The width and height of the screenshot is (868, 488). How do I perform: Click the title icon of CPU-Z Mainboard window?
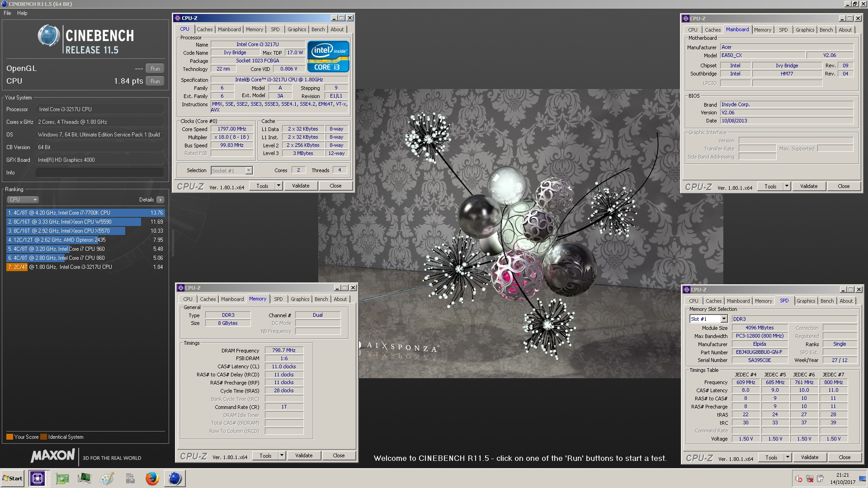(686, 19)
